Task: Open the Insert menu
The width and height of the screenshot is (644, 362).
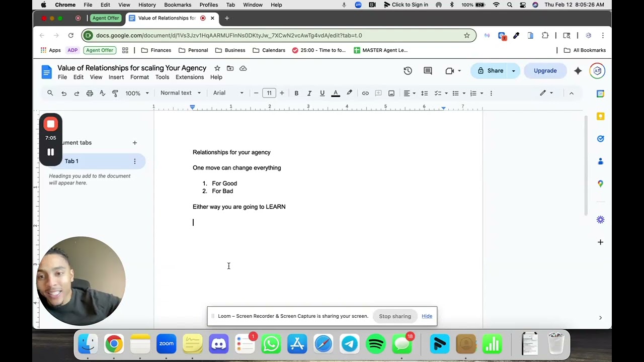Action: pos(116,77)
